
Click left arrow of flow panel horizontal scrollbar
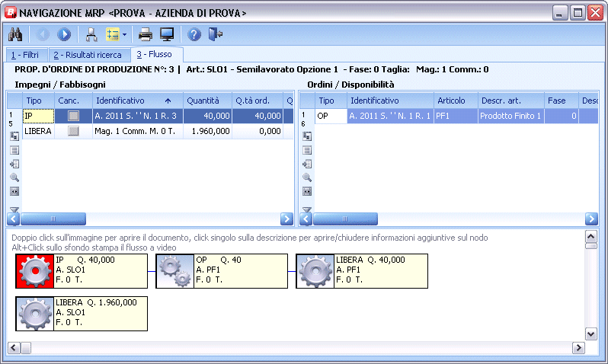14,348
